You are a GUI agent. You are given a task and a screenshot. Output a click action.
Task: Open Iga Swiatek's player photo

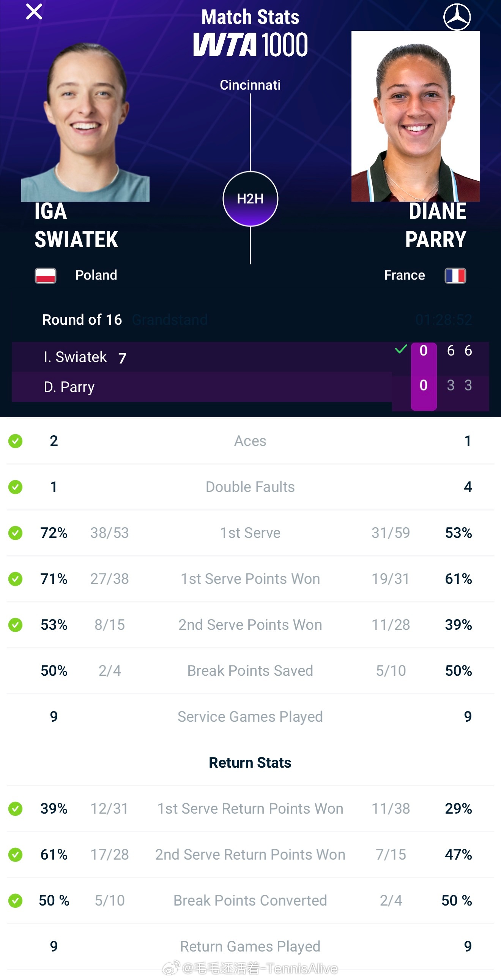point(85,121)
